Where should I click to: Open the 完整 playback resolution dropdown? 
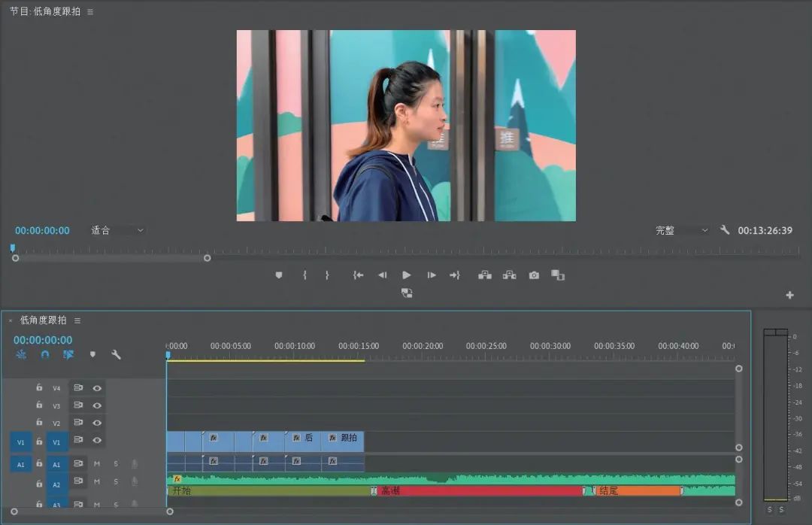click(x=681, y=230)
